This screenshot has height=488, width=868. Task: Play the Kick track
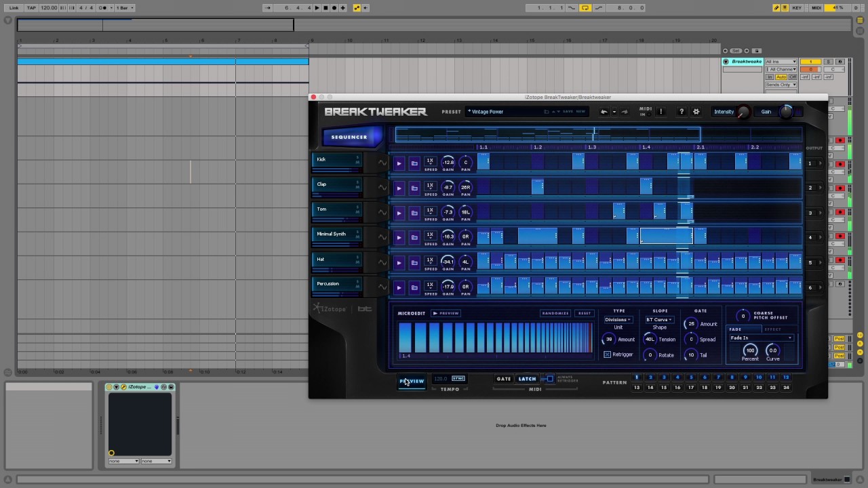399,163
